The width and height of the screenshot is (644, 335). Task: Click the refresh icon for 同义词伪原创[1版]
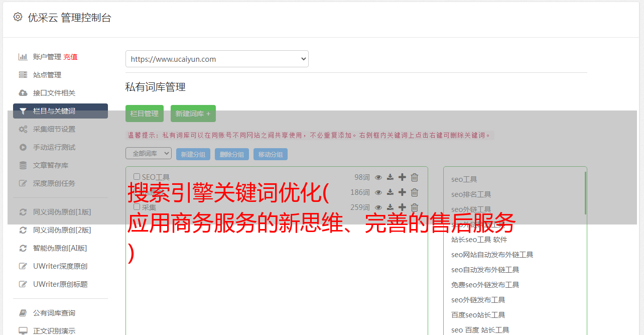point(23,212)
